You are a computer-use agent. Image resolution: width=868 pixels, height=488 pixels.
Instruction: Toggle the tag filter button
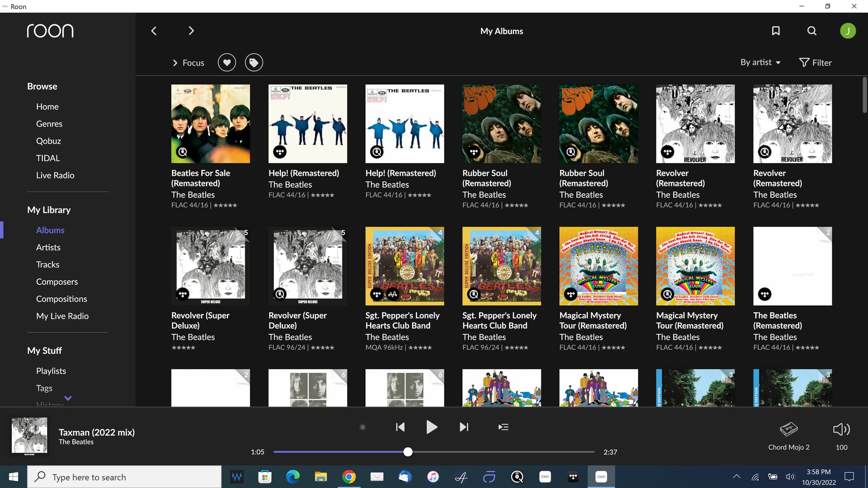[x=254, y=62]
